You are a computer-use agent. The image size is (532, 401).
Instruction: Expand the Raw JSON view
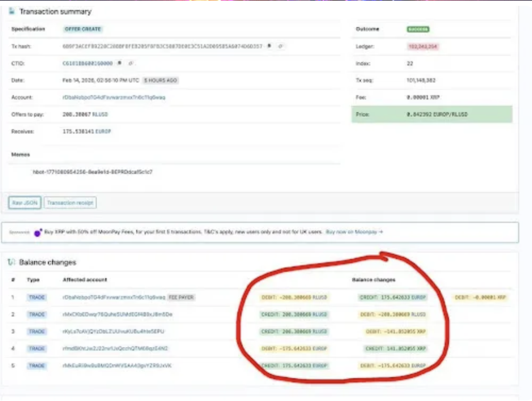24,203
